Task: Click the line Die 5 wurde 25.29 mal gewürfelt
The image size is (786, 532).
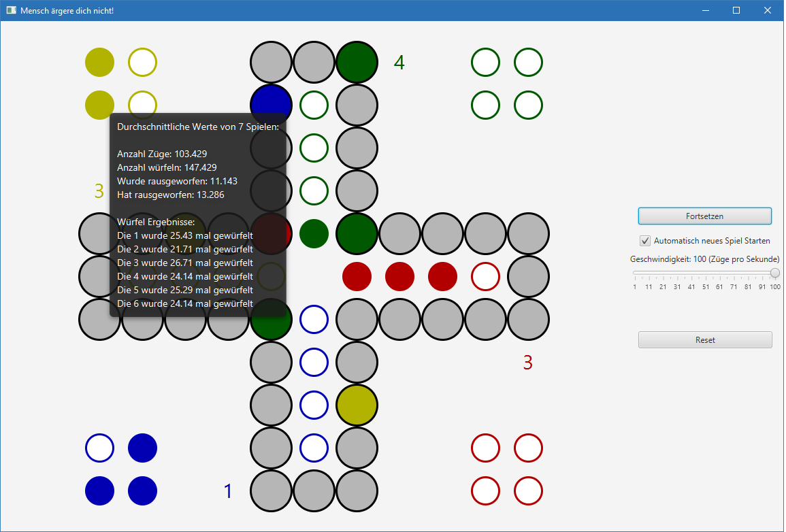Action: 185,290
